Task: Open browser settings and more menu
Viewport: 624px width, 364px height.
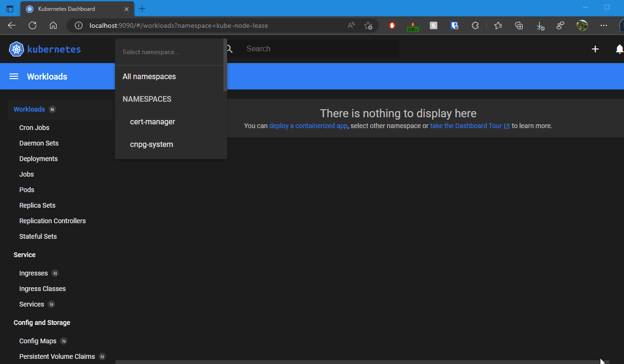Action: pos(604,25)
